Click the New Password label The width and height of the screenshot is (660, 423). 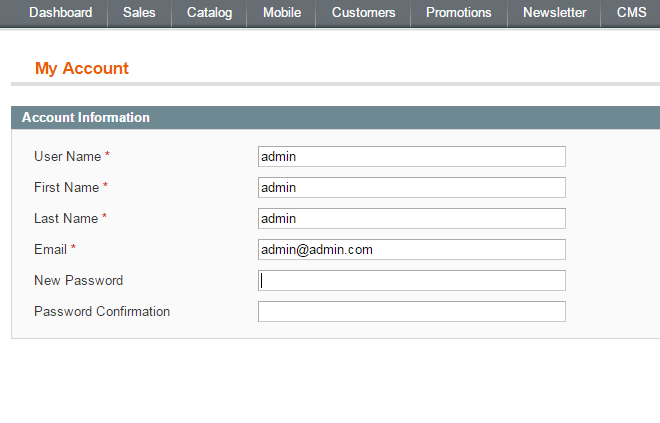pos(79,280)
